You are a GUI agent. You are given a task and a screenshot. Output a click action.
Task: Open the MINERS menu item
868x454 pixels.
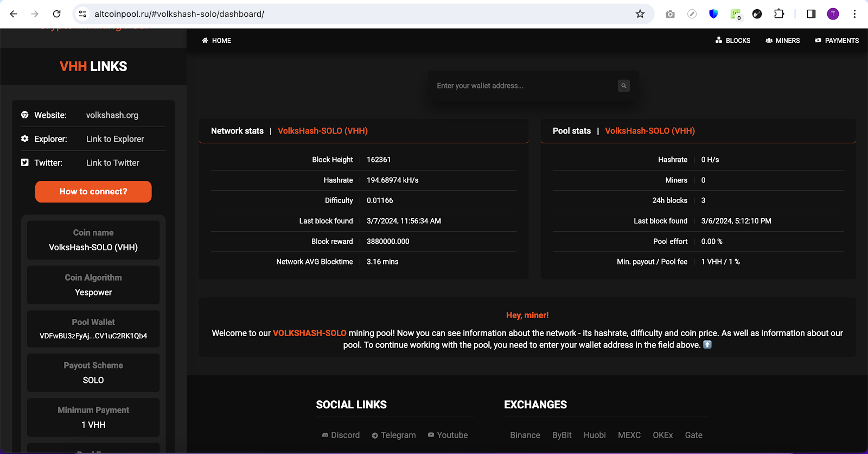tap(782, 41)
